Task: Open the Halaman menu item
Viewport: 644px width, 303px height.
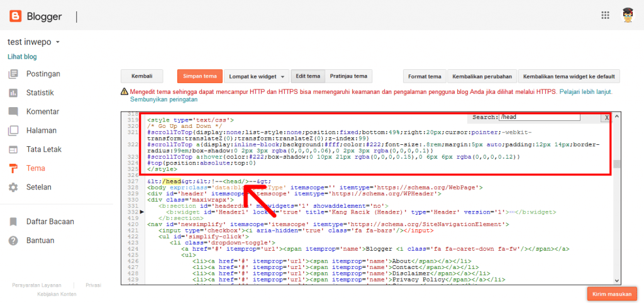Action: 42,131
